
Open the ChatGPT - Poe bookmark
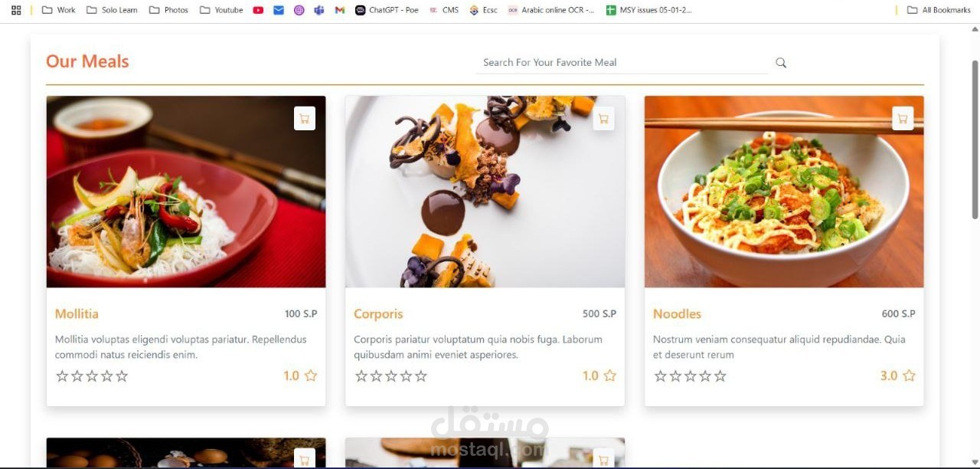click(x=387, y=10)
